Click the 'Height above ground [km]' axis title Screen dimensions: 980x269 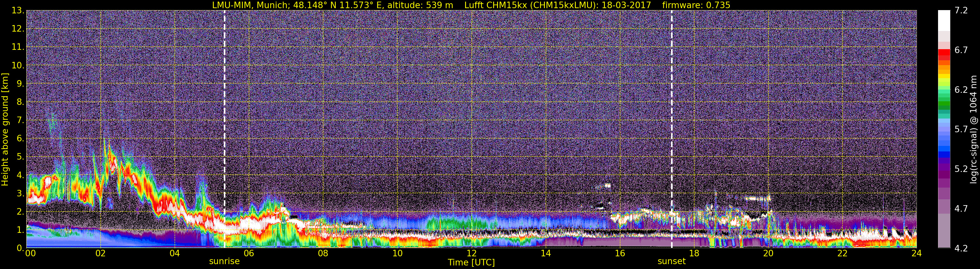(x=5, y=129)
